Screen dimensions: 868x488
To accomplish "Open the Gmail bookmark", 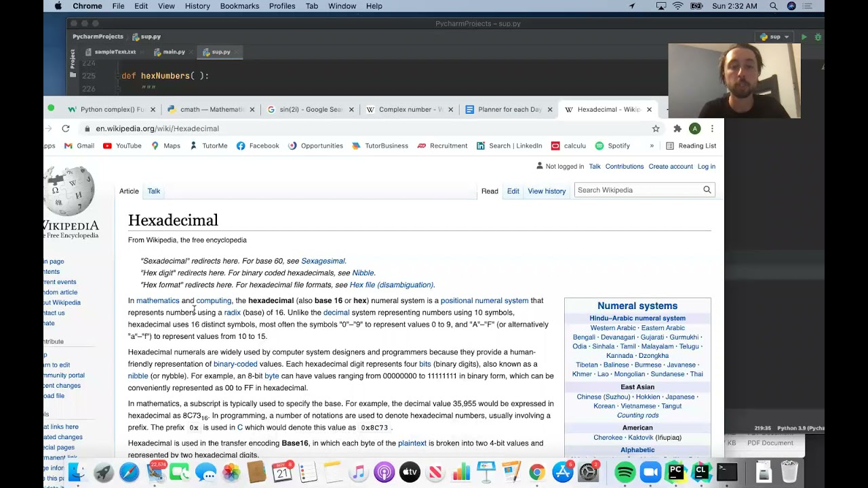I will [79, 146].
